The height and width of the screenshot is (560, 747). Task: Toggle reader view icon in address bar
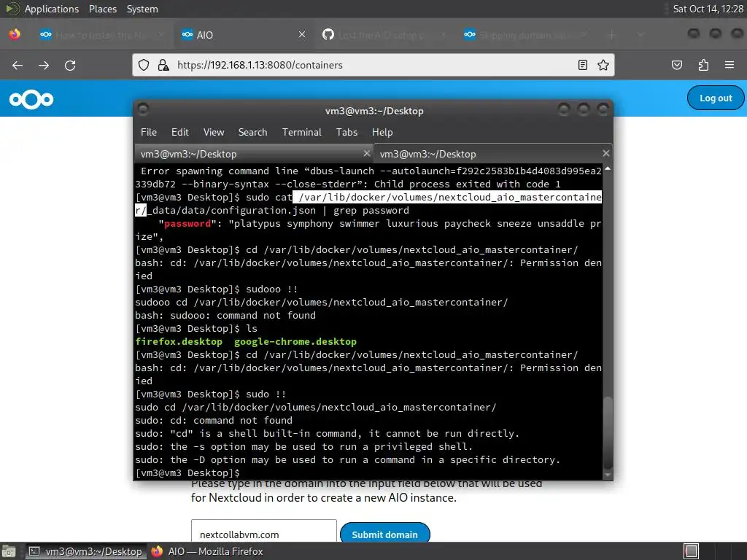coord(583,65)
